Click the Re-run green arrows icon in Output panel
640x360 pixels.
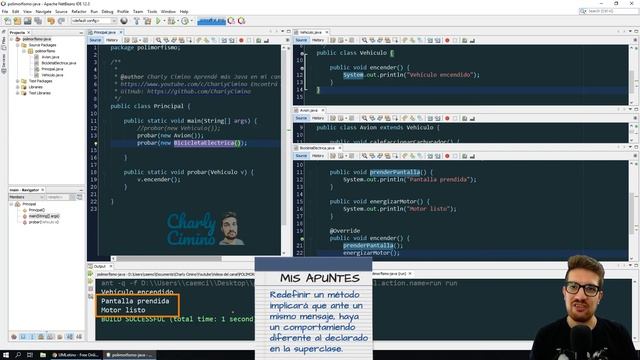[91, 273]
